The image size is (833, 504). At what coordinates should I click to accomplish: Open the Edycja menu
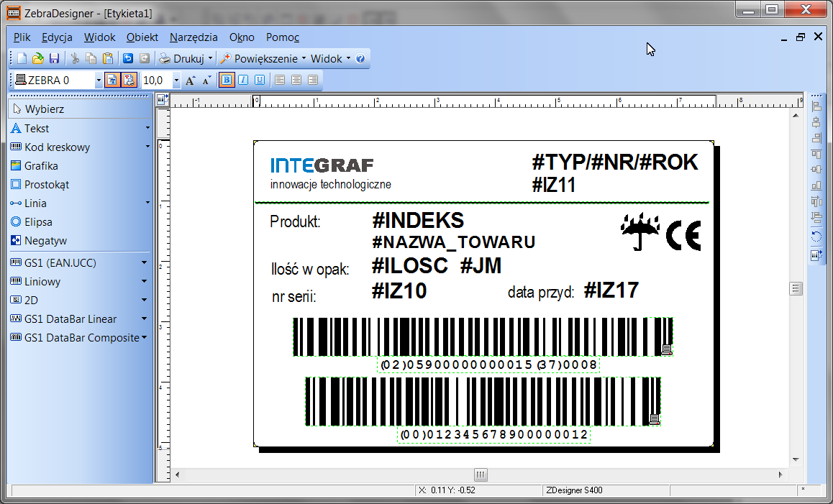(x=57, y=37)
